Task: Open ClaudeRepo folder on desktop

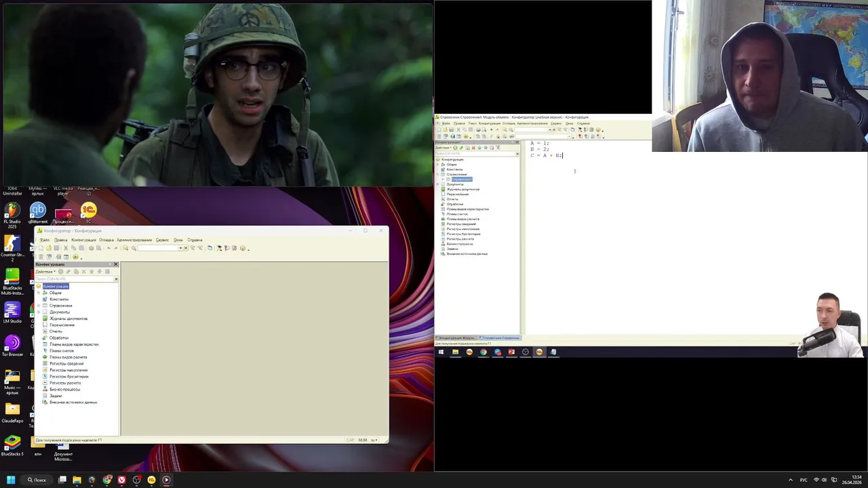Action: (x=12, y=413)
